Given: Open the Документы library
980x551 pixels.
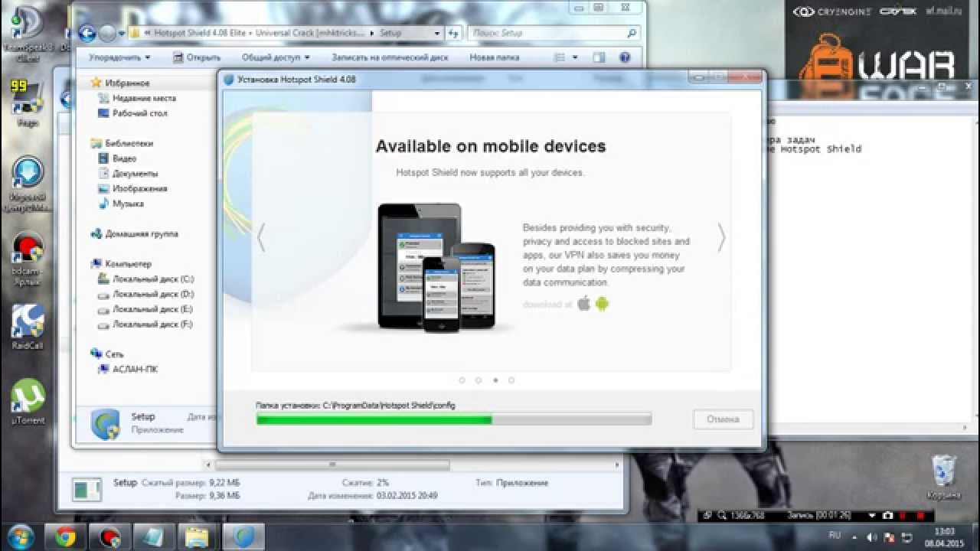Looking at the screenshot, I should coord(129,174).
